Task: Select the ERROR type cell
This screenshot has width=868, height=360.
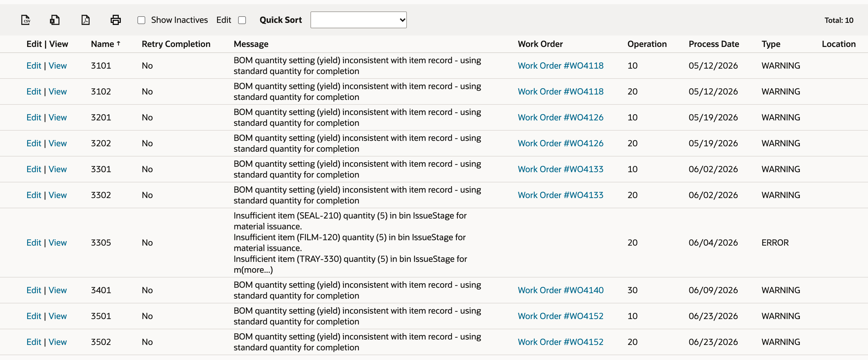Action: click(775, 243)
